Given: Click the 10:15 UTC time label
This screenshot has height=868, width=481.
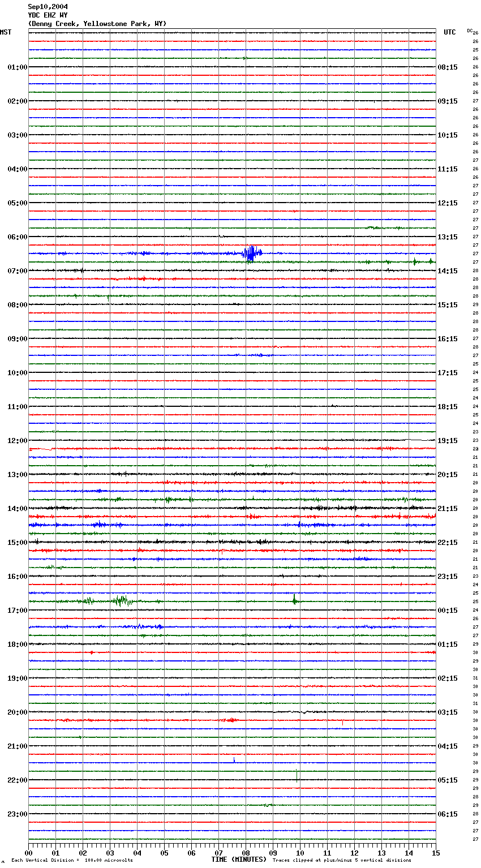Looking at the screenshot, I should pyautogui.click(x=448, y=135).
